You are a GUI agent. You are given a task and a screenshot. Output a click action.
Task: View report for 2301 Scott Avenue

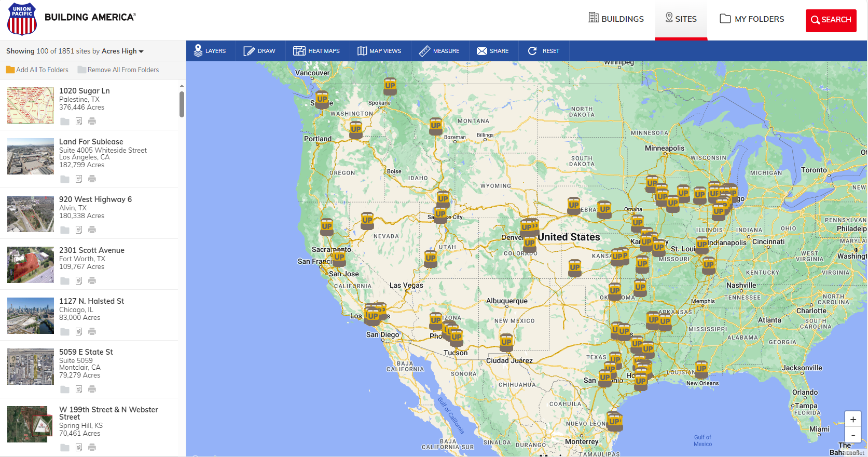click(x=79, y=281)
